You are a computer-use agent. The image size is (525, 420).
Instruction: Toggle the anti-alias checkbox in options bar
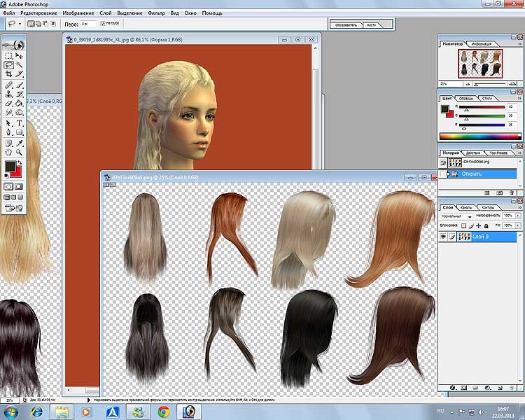click(x=103, y=23)
